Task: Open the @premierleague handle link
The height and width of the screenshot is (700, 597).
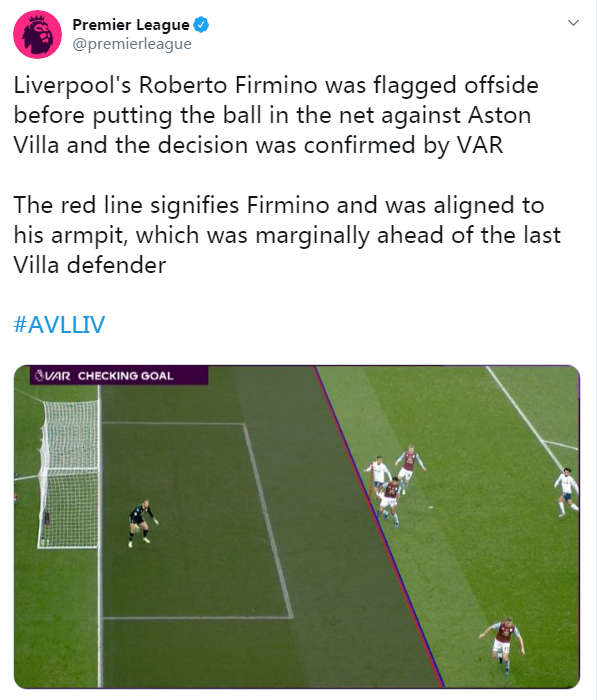Action: [x=132, y=44]
